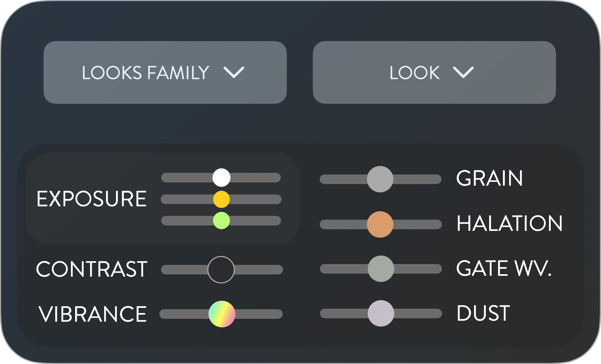Open the Looks Family dropdown
This screenshot has height=364, width=601.
165,72
